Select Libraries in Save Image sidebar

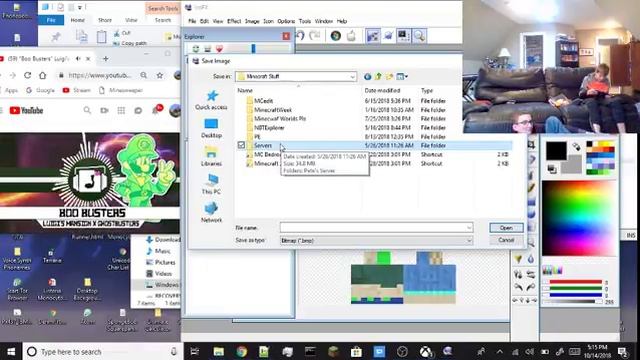pos(211,156)
